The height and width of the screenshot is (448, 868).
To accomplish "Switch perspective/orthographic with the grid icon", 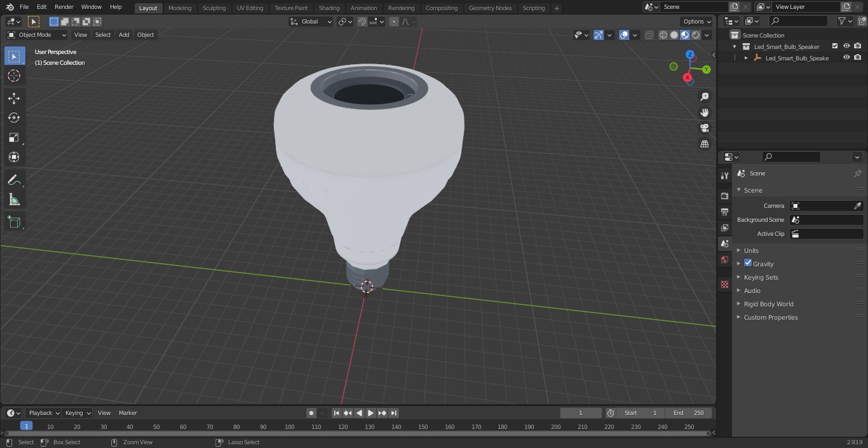I will coord(704,144).
